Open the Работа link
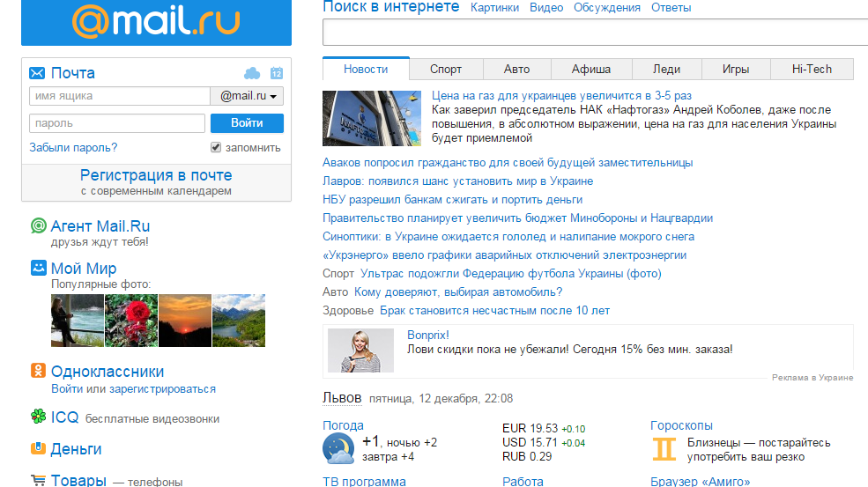Image resolution: width=868 pixels, height=487 pixels. point(523,482)
